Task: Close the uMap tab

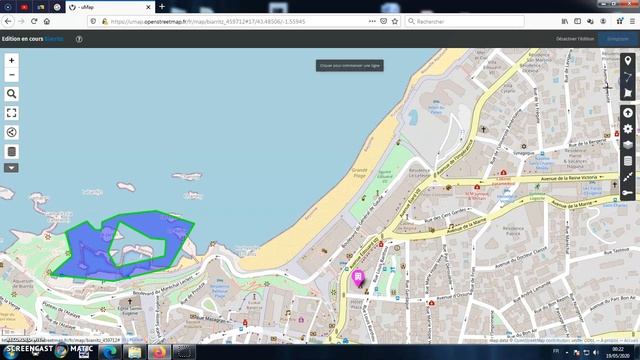Action: (148, 7)
